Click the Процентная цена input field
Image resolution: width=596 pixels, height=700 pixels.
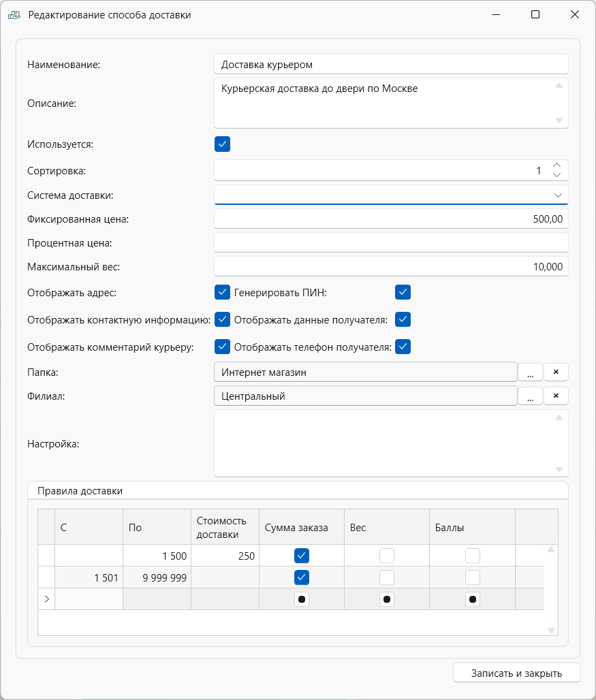(391, 242)
